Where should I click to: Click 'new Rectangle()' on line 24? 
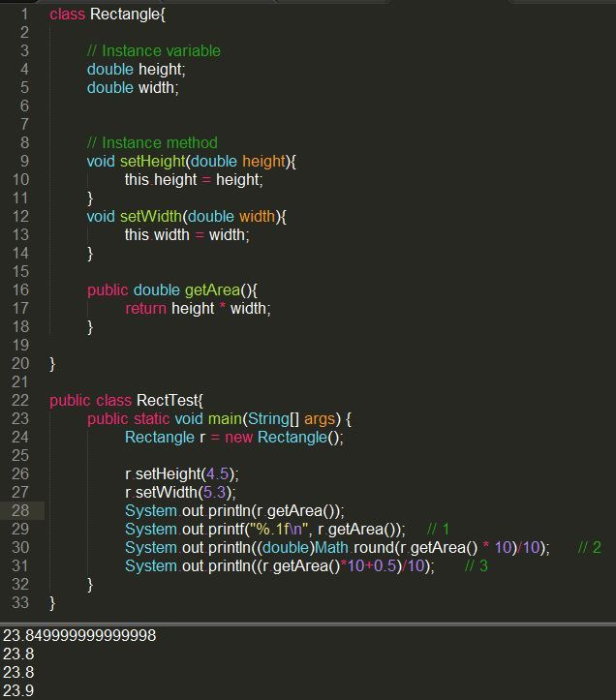click(284, 437)
